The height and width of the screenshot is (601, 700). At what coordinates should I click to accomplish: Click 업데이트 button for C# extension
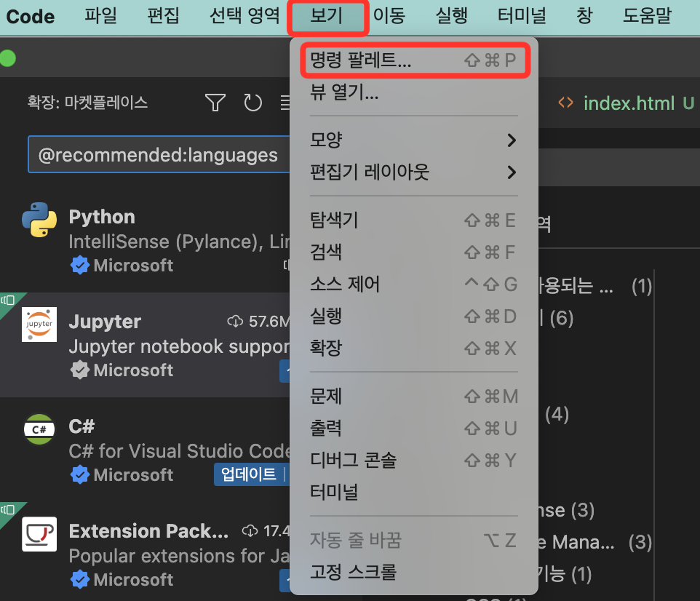(249, 474)
